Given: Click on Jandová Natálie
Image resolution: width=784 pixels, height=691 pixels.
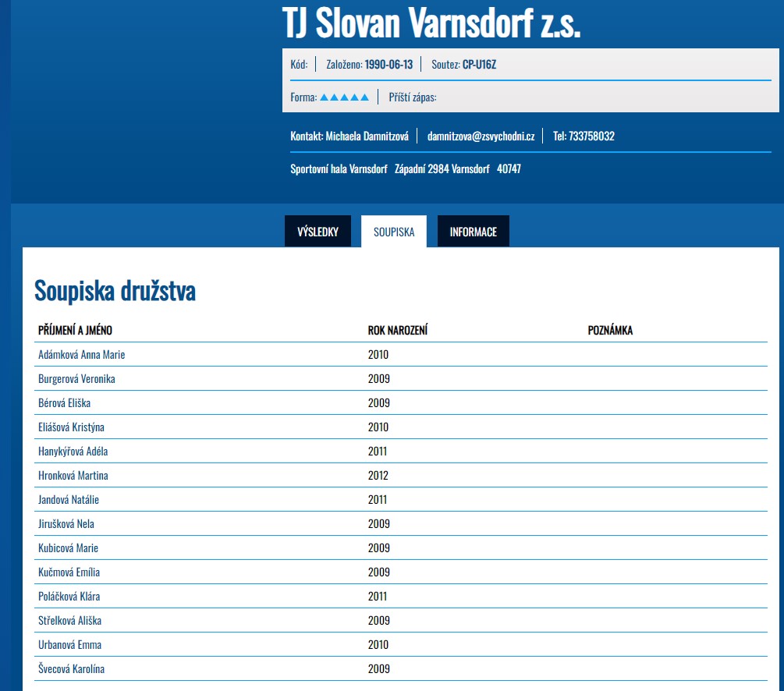Looking at the screenshot, I should 69,499.
